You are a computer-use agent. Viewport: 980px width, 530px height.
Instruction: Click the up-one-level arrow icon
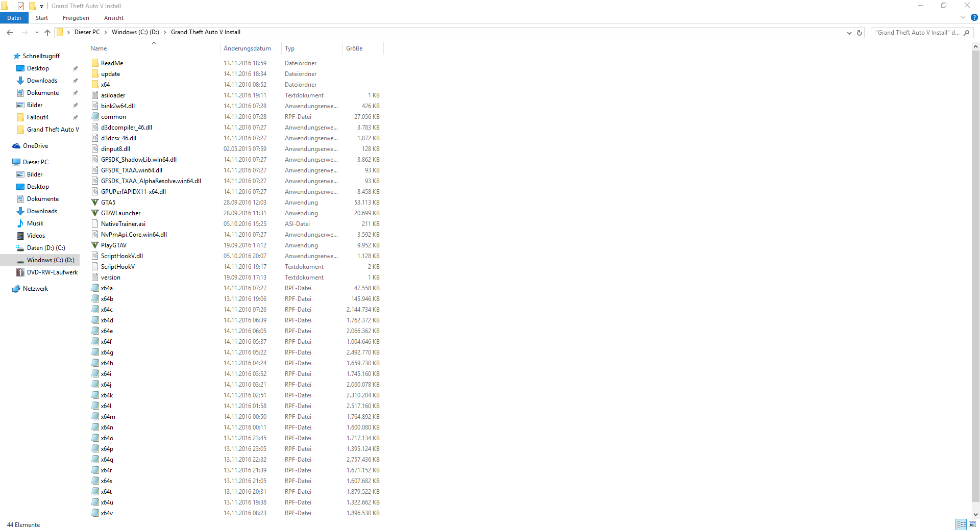click(47, 32)
